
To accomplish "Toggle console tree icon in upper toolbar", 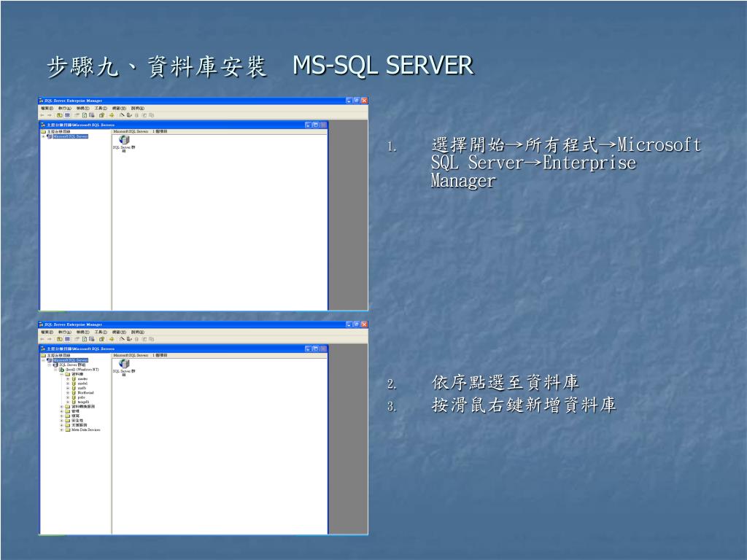I will point(67,115).
